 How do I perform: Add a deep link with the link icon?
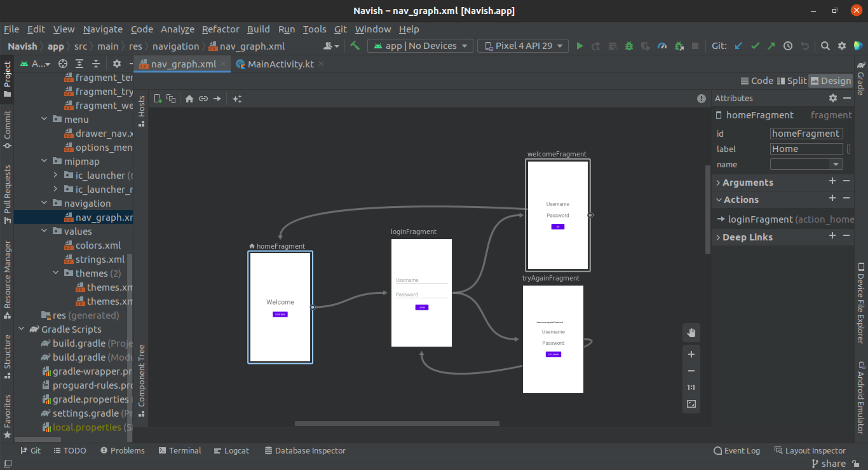pyautogui.click(x=203, y=99)
